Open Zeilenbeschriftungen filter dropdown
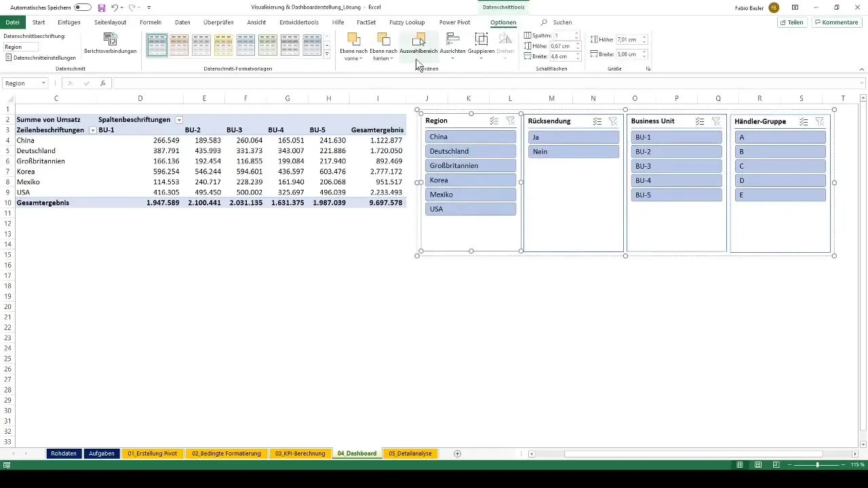Screen dimensions: 868x488 pyautogui.click(x=92, y=130)
